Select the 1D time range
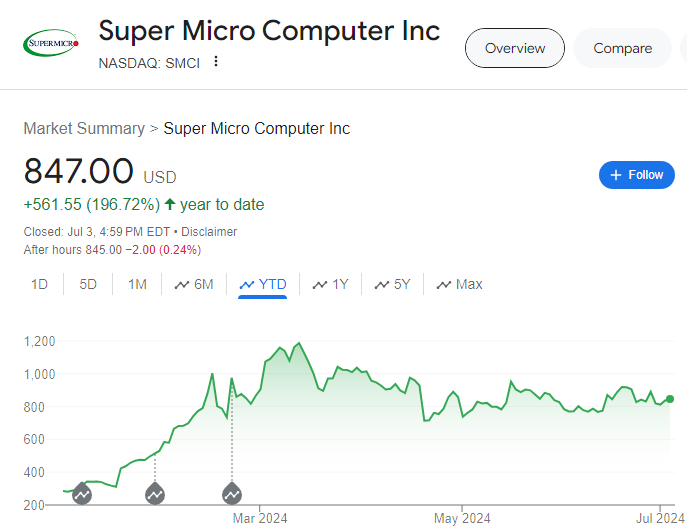687x532 pixels. tap(39, 284)
